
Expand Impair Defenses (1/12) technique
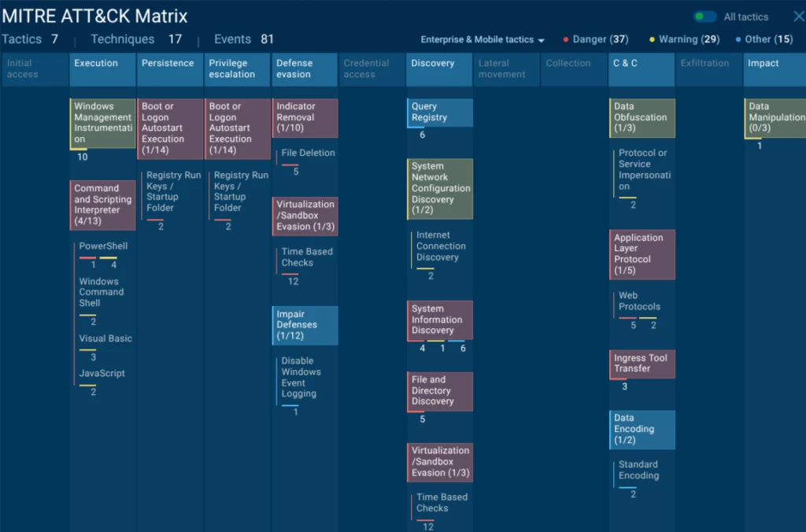[x=305, y=325]
